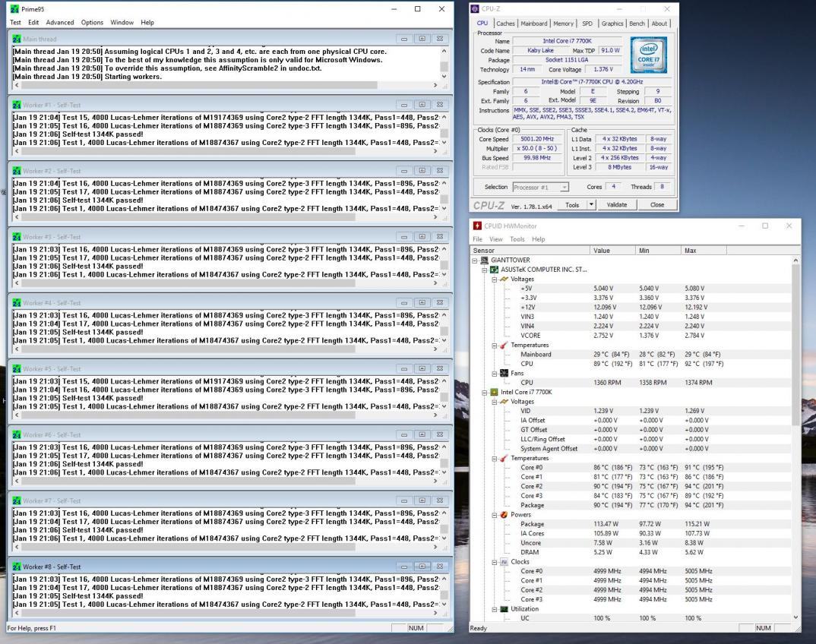Switch to the Mainboard tab in CPU-Z
816x644 pixels.
click(534, 24)
